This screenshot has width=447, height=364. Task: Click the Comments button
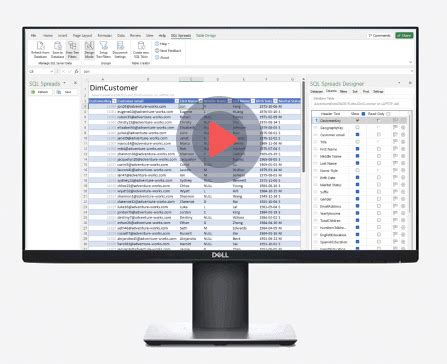pos(379,35)
